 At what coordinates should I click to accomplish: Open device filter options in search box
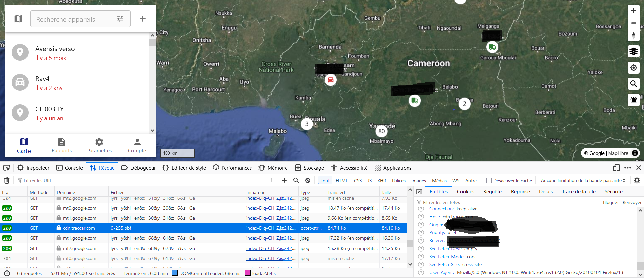[x=120, y=19]
